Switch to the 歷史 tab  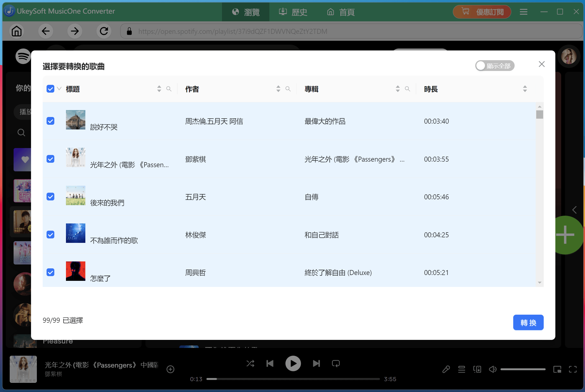(x=293, y=12)
